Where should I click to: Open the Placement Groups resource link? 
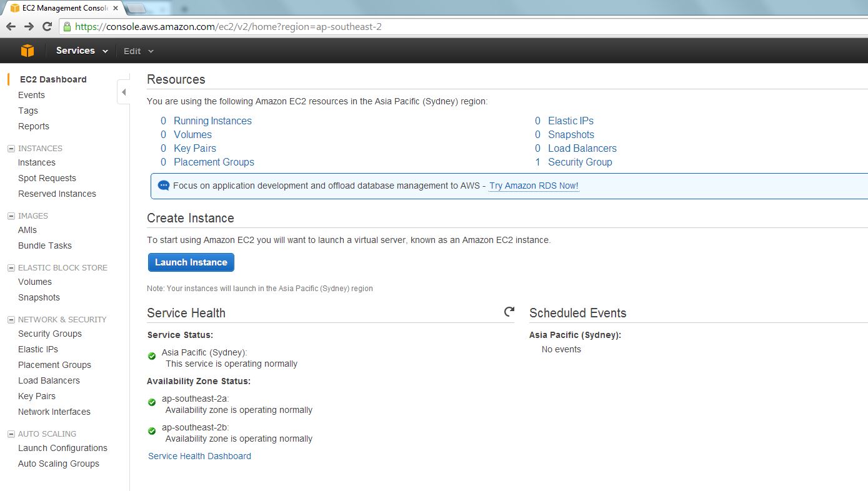point(214,162)
